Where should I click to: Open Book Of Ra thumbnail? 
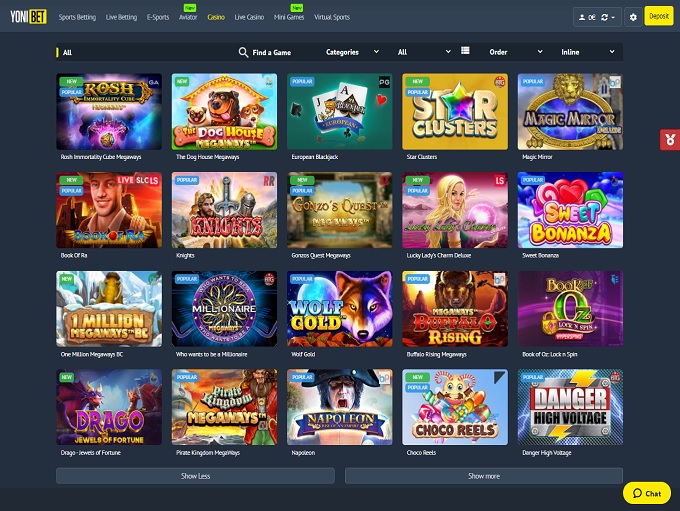click(109, 210)
